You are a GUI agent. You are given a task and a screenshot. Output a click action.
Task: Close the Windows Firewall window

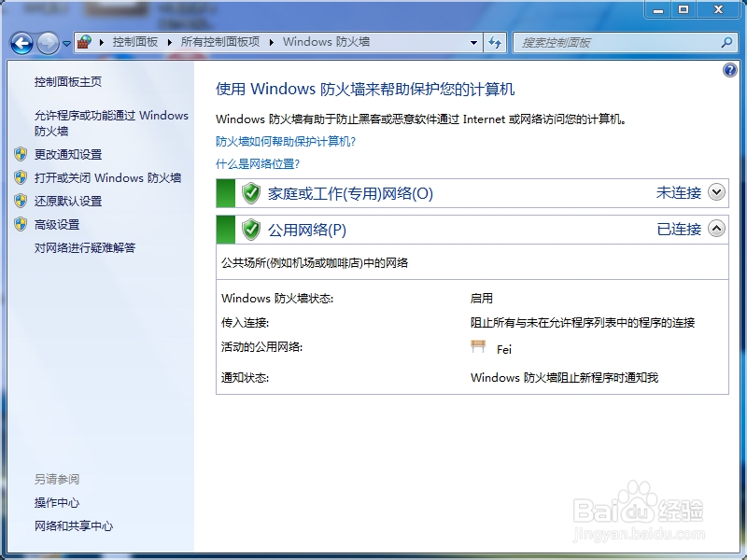(718, 9)
